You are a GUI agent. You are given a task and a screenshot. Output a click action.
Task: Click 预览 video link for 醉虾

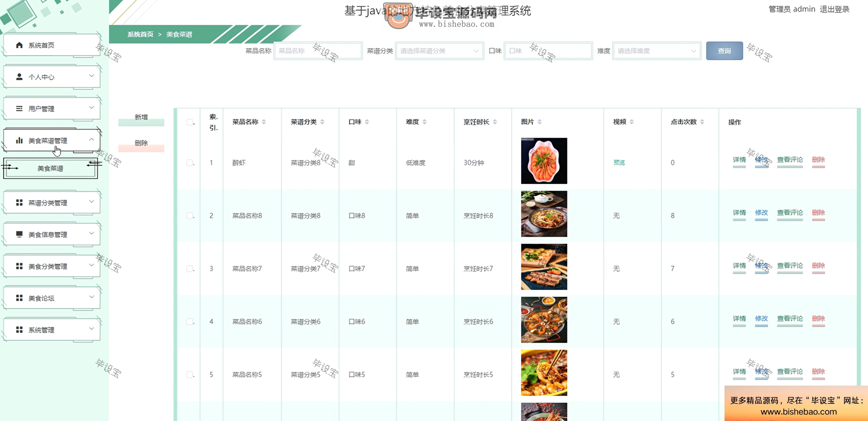(619, 163)
